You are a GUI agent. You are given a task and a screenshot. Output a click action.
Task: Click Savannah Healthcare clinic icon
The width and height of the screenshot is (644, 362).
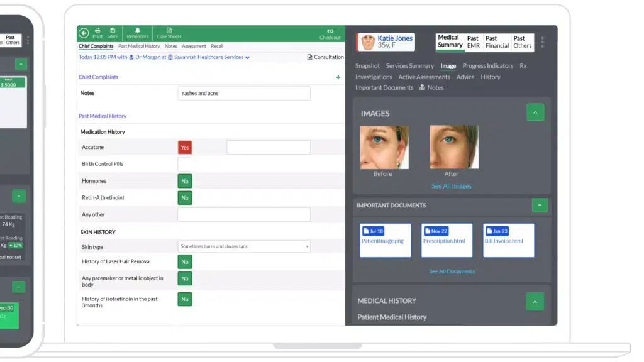click(x=170, y=57)
